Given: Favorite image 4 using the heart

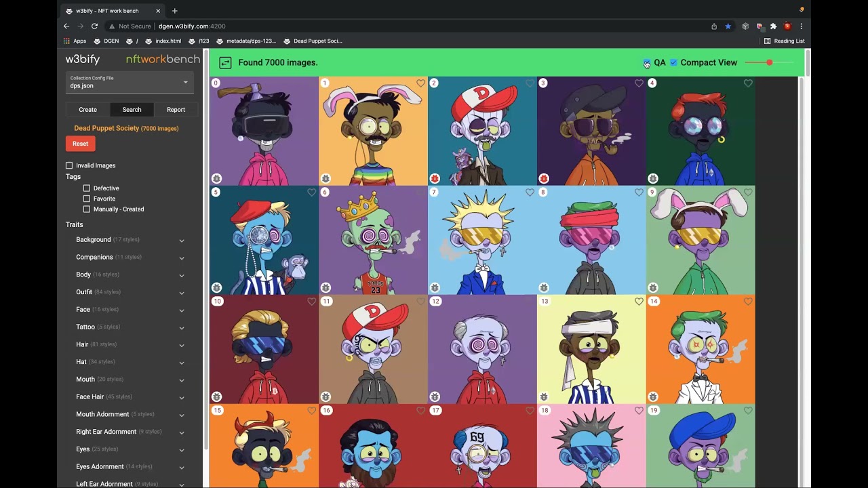Looking at the screenshot, I should (x=748, y=83).
